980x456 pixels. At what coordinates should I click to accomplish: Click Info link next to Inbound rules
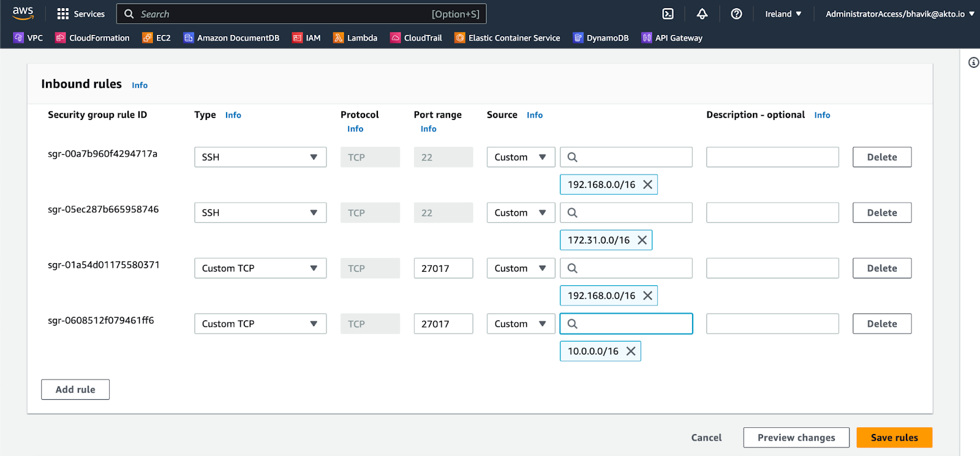tap(140, 85)
